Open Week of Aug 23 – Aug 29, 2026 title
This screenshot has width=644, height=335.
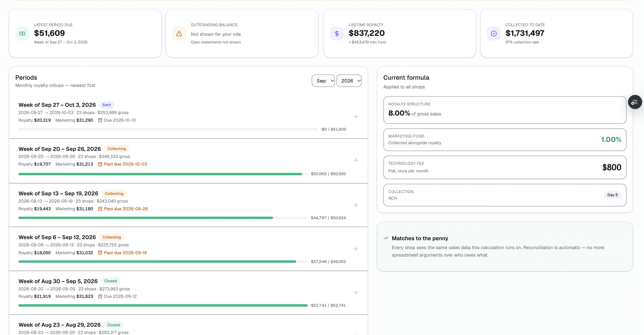click(x=60, y=325)
